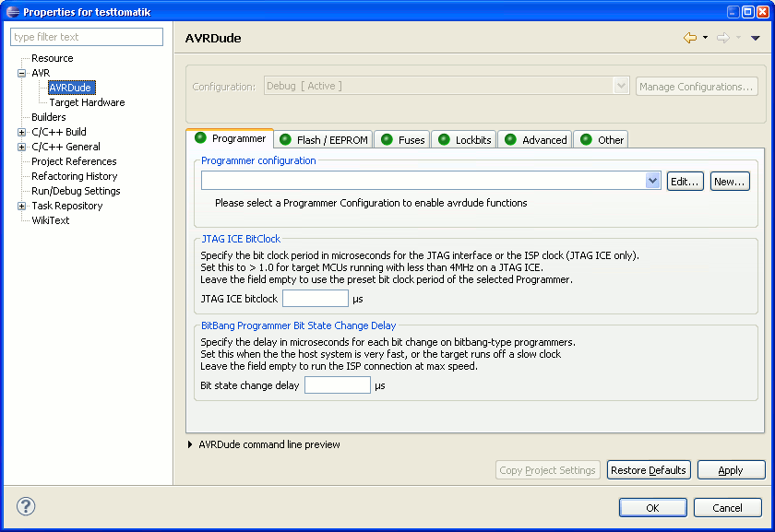
Task: Switch to the Advanced tab
Action: (x=535, y=140)
